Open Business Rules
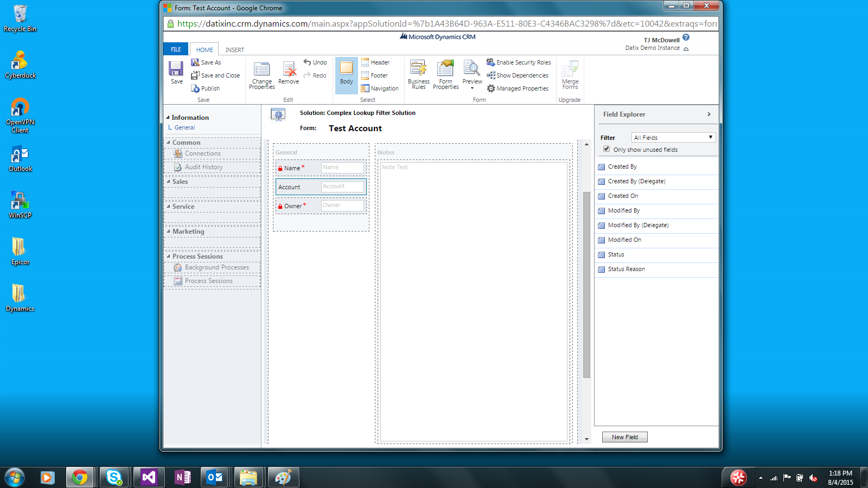Screen dimensions: 868x488 (x=419, y=75)
